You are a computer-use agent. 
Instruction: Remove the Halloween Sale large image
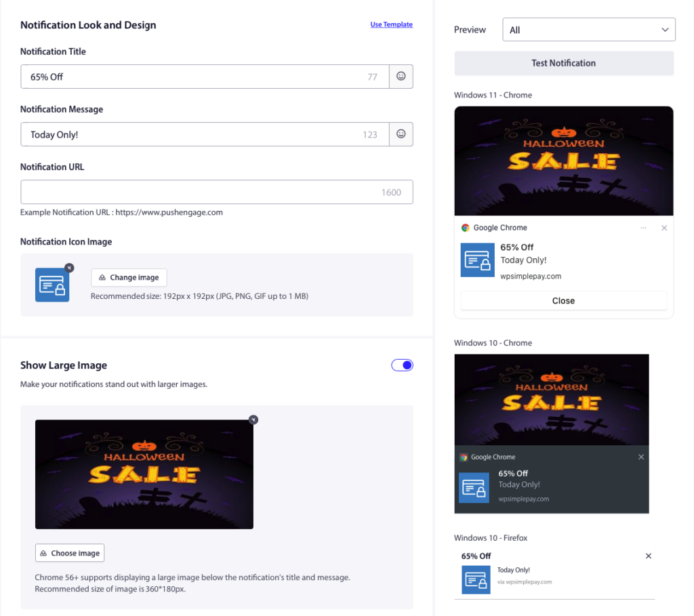click(253, 419)
